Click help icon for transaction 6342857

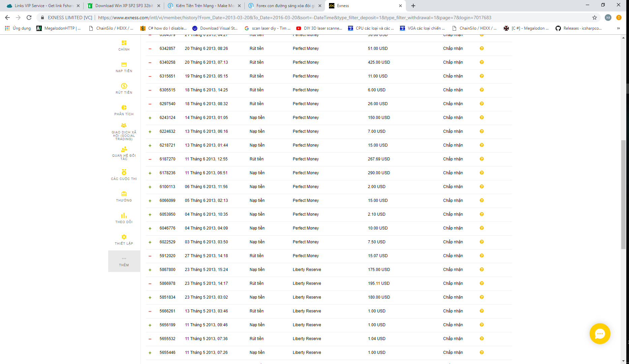482,48
